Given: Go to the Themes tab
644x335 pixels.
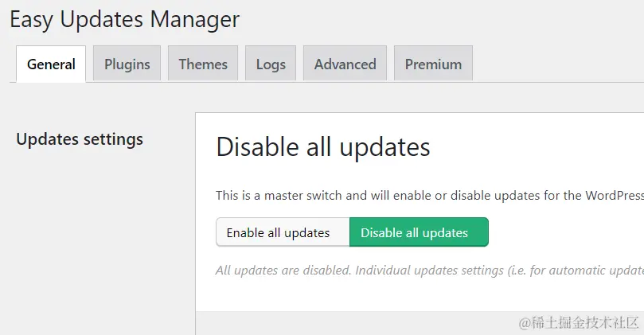Looking at the screenshot, I should 203,64.
